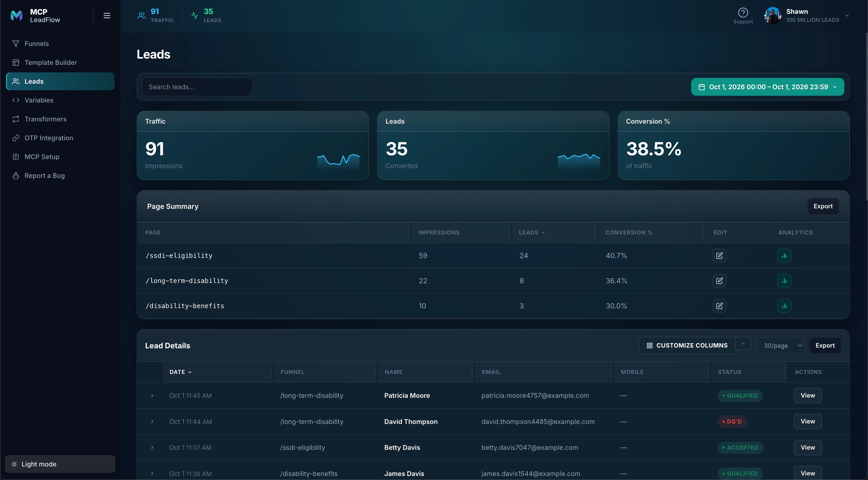868x480 pixels.
Task: Edit the /disability-benefits page
Action: tap(719, 306)
